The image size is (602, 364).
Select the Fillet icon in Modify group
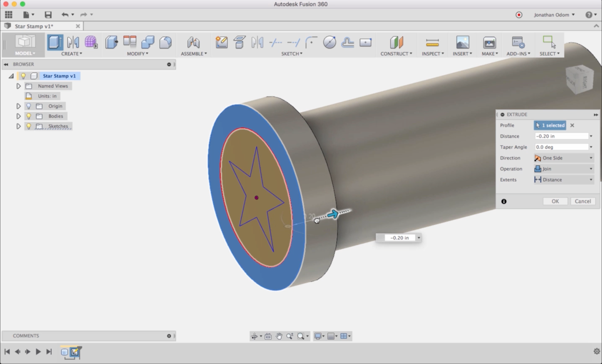click(x=165, y=42)
